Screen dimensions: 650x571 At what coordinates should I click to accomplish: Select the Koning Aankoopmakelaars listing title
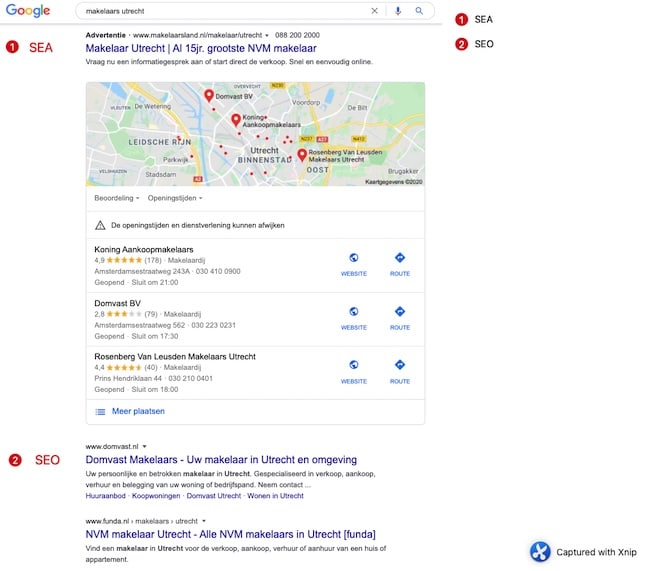coord(144,250)
